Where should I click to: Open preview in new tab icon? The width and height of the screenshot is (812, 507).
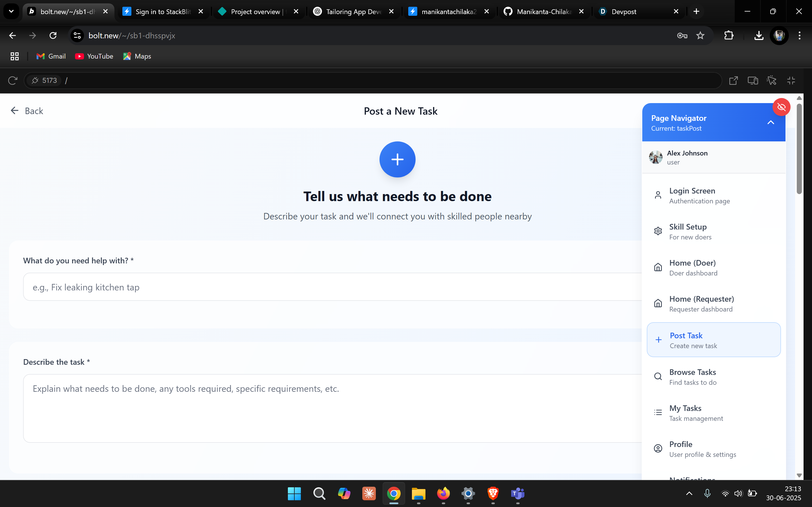(x=733, y=81)
